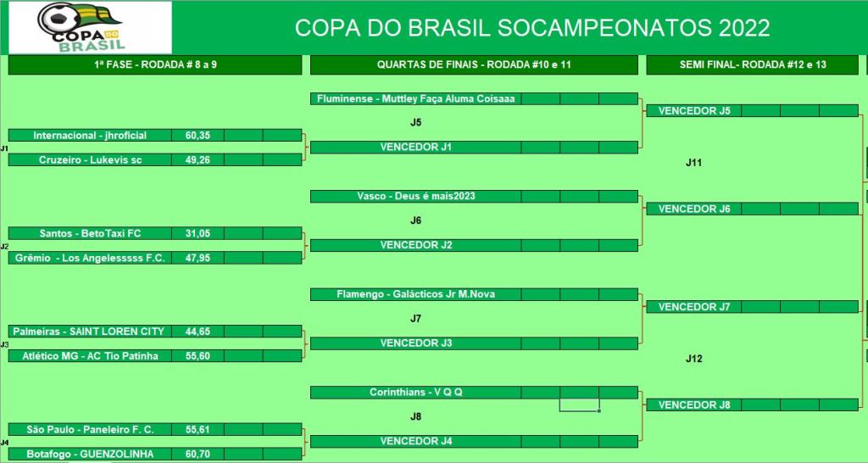
Task: Select the São Paulo - Paneleiro F. C. cell
Action: (x=90, y=430)
